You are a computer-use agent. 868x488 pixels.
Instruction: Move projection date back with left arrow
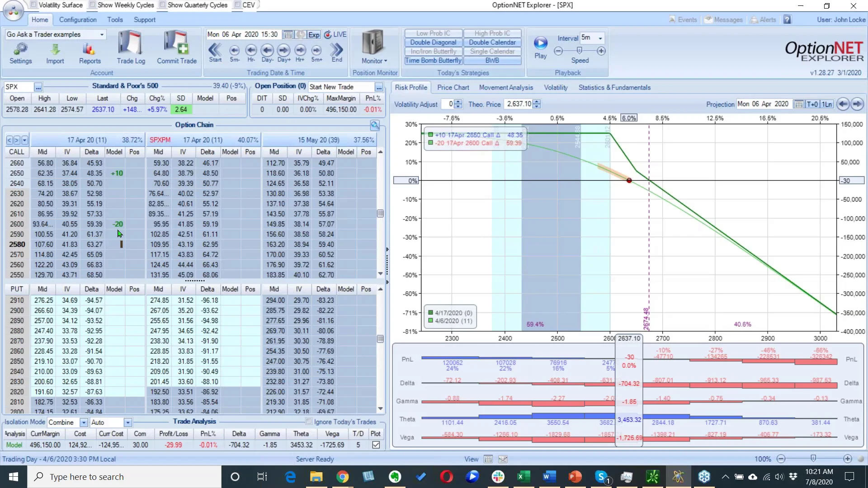843,104
